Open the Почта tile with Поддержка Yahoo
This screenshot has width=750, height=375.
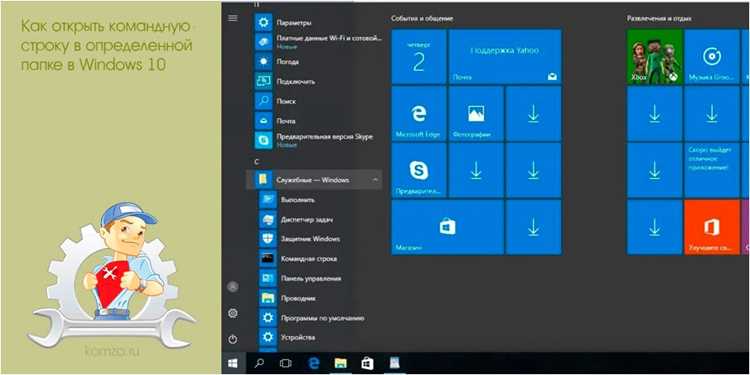click(x=505, y=56)
